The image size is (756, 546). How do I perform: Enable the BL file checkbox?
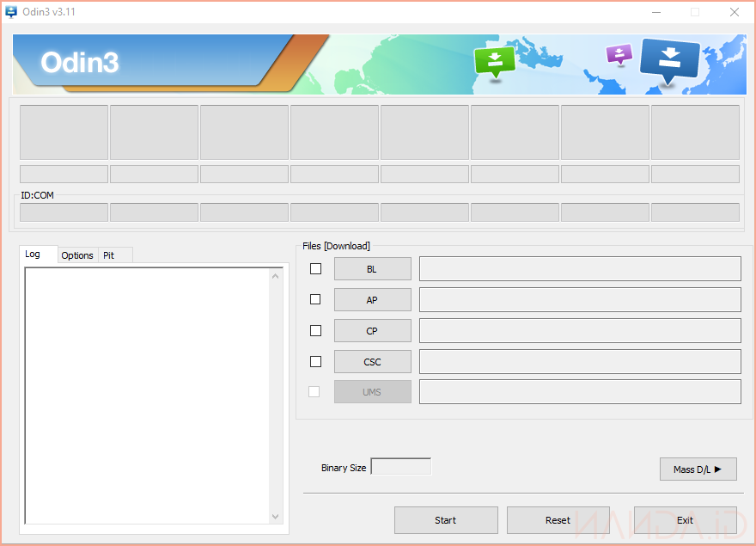(x=315, y=269)
